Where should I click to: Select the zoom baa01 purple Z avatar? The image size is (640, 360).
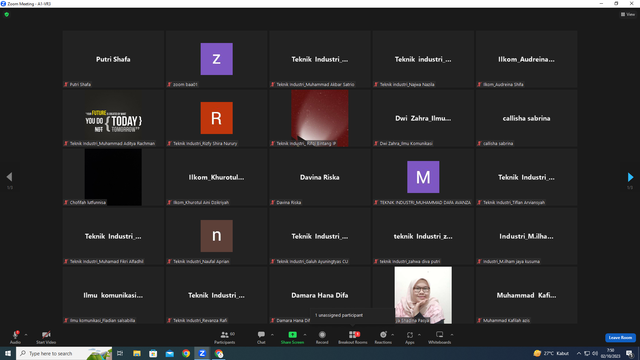pyautogui.click(x=216, y=59)
